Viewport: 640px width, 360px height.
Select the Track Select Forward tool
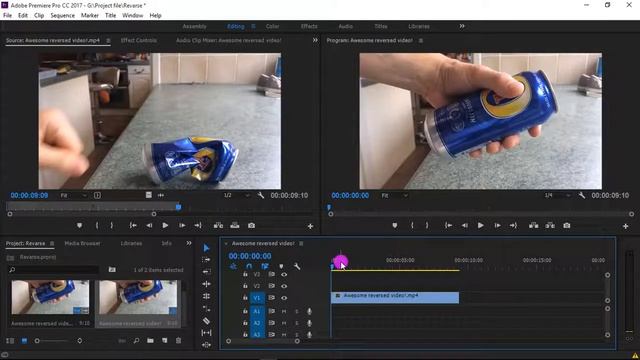[207, 260]
